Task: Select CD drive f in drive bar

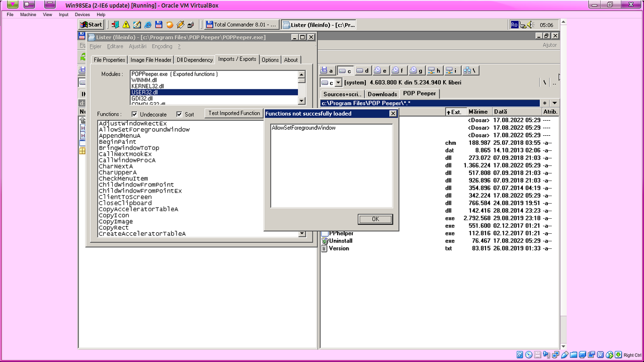Action: (398, 70)
